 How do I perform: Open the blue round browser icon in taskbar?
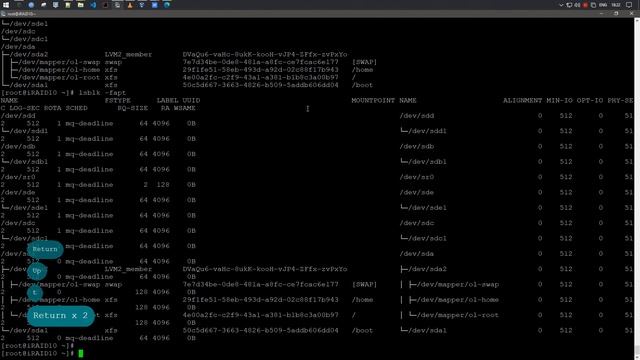(31, 5)
